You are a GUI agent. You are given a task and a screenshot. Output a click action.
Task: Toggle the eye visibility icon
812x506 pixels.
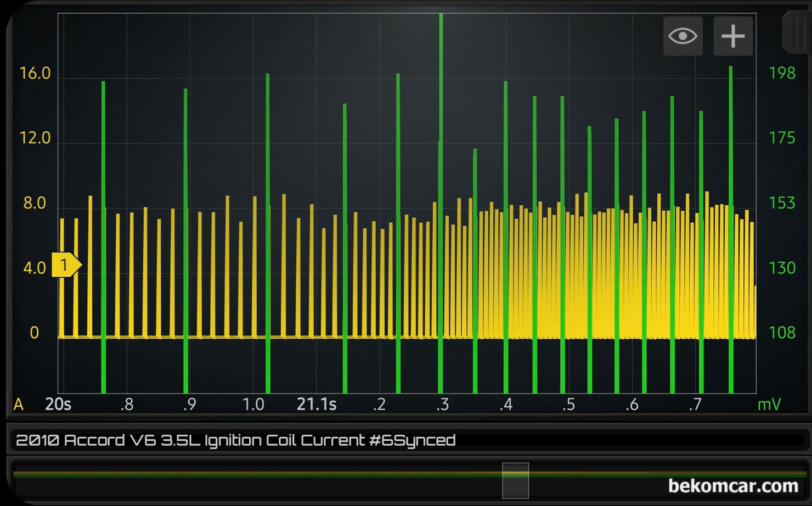point(683,36)
